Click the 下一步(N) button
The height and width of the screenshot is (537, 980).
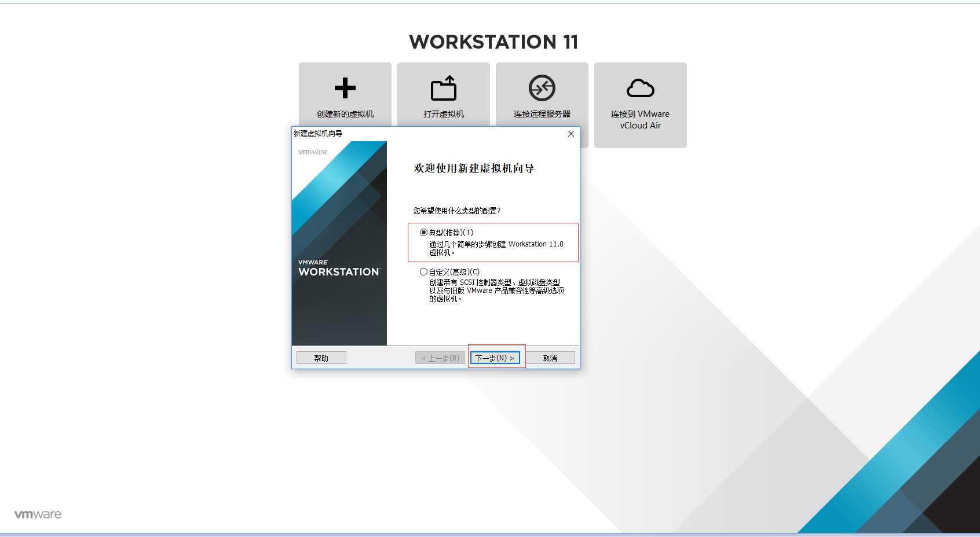495,358
